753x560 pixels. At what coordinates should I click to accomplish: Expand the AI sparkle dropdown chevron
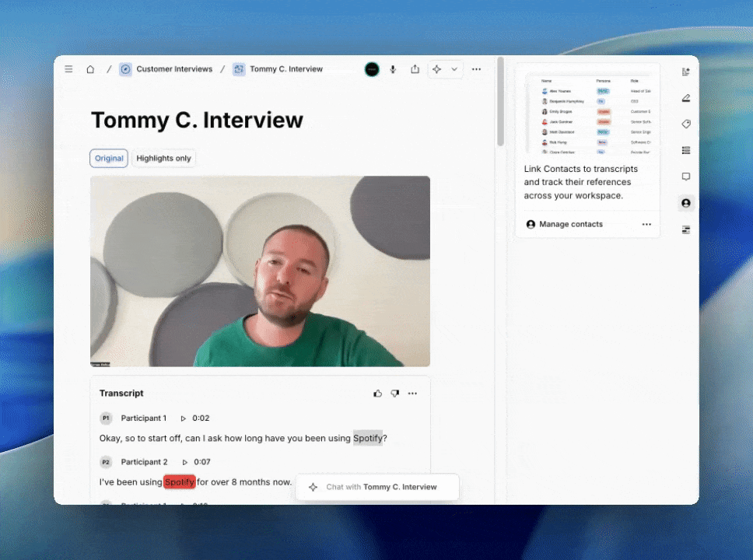[454, 69]
